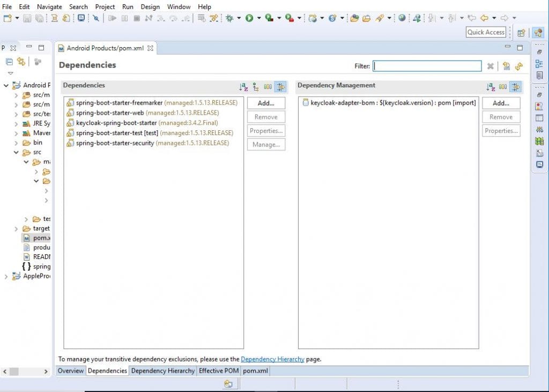Image resolution: width=549 pixels, height=392 pixels.
Task: Click Collapse All in Package Explorer
Action: (9, 62)
